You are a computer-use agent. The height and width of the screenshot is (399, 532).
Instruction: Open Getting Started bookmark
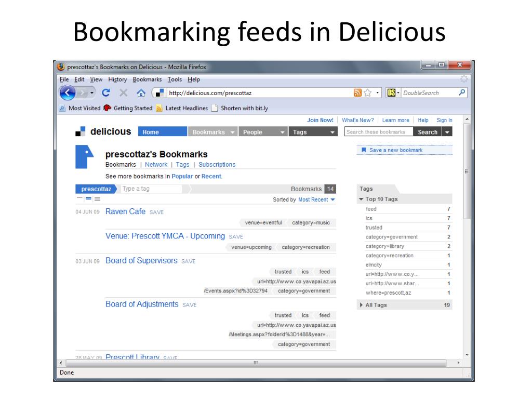pos(128,108)
